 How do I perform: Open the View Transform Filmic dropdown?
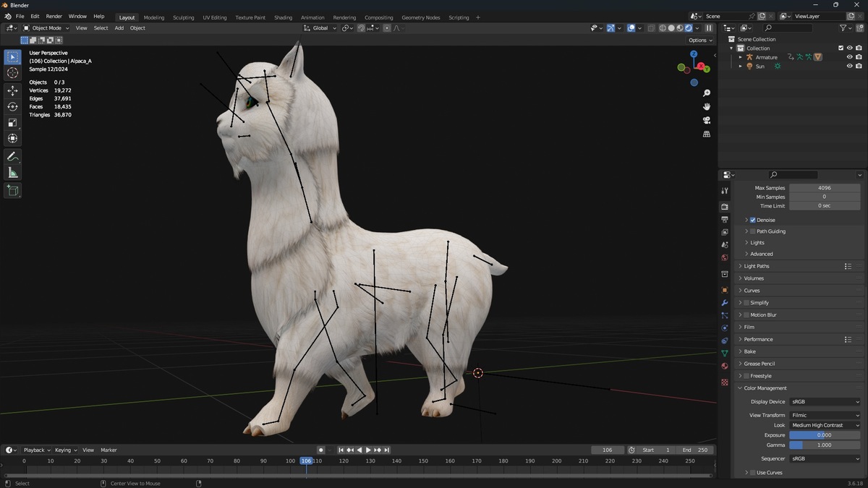point(825,416)
